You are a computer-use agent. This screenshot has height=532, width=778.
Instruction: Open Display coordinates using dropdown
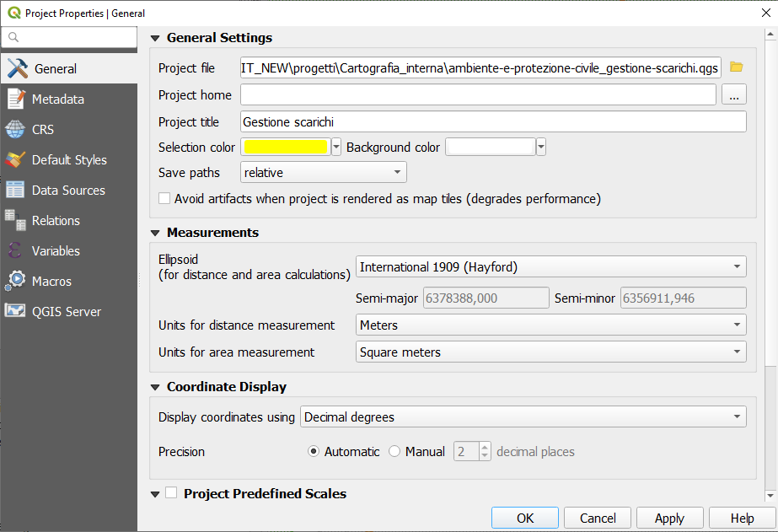click(x=523, y=416)
